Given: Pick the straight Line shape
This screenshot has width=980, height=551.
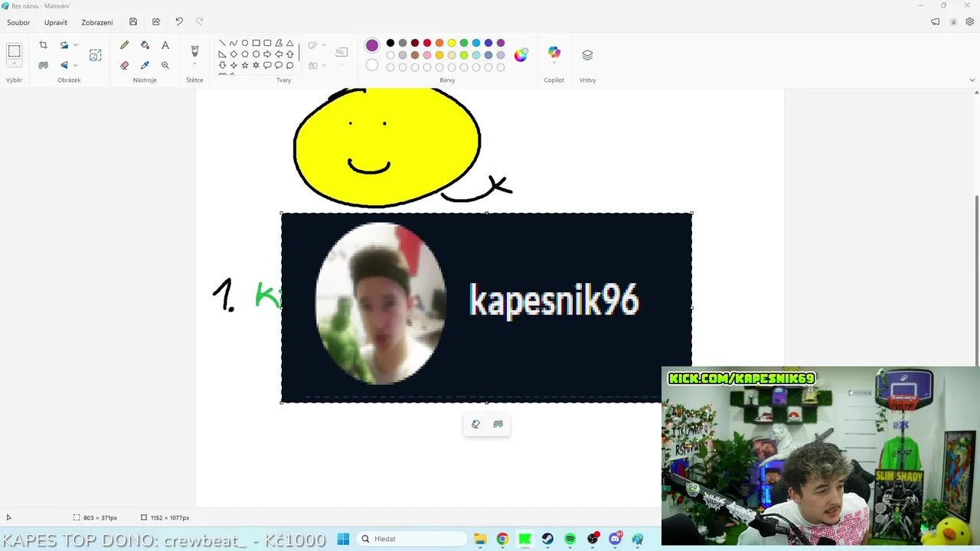Looking at the screenshot, I should (x=222, y=43).
